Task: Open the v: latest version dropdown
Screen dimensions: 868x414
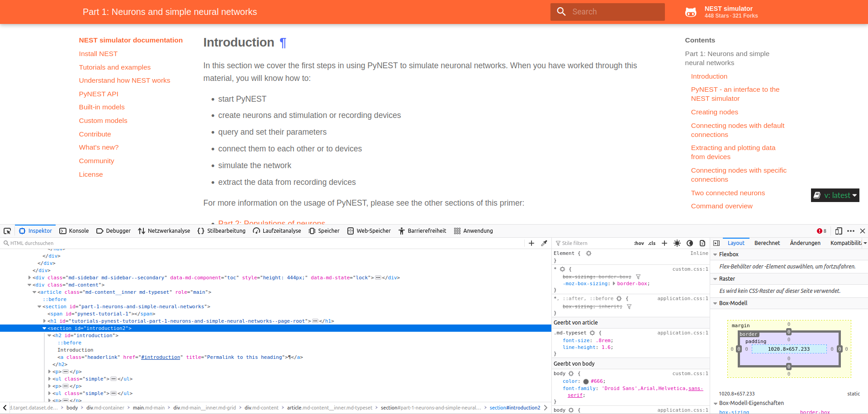Action: [x=835, y=195]
